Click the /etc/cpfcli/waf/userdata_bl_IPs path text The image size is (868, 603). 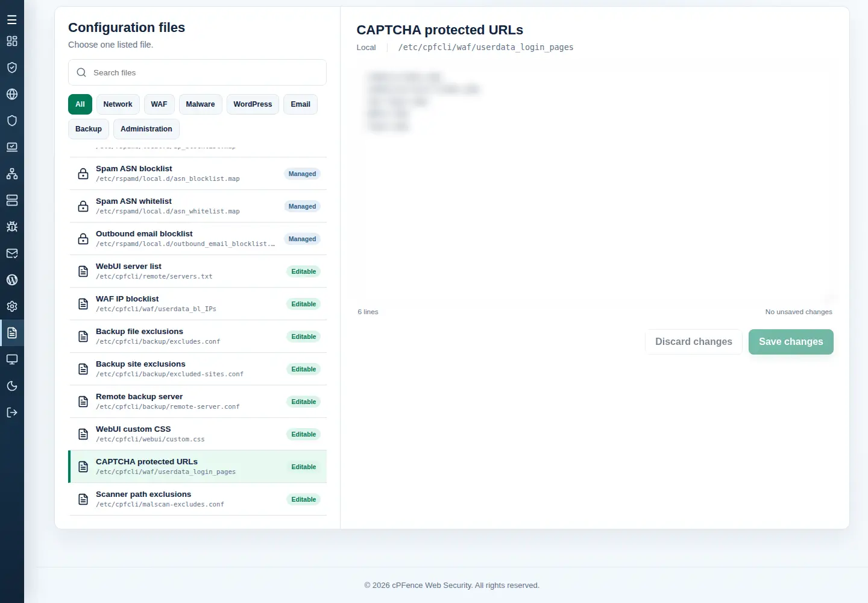point(156,309)
